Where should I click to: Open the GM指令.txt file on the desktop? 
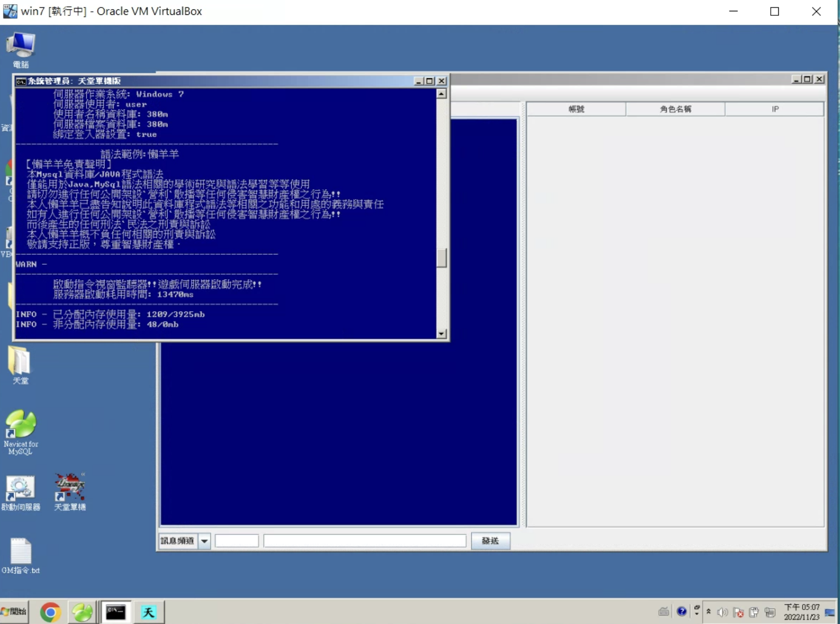click(x=21, y=556)
